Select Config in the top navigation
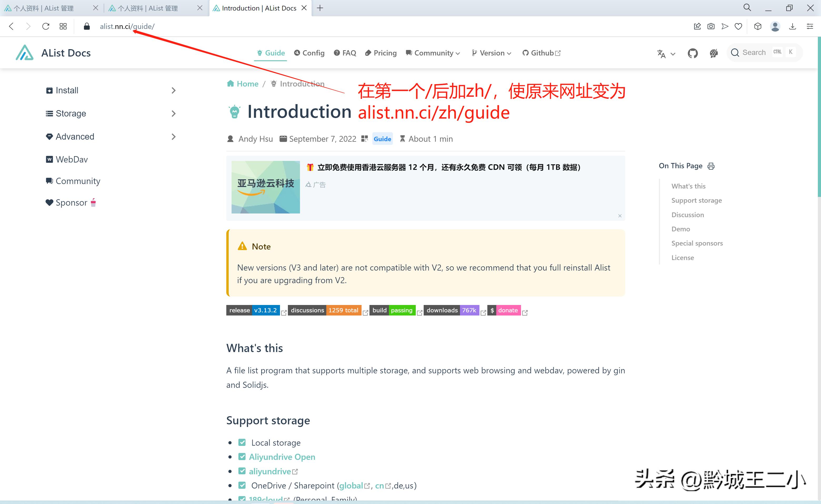Screen dimensions: 821x504 pyautogui.click(x=309, y=53)
